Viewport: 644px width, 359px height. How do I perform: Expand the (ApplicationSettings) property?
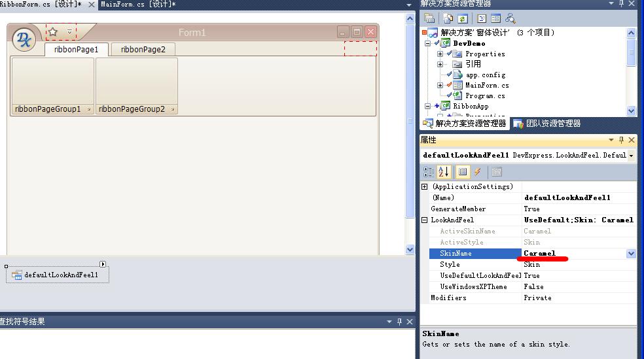pos(425,186)
